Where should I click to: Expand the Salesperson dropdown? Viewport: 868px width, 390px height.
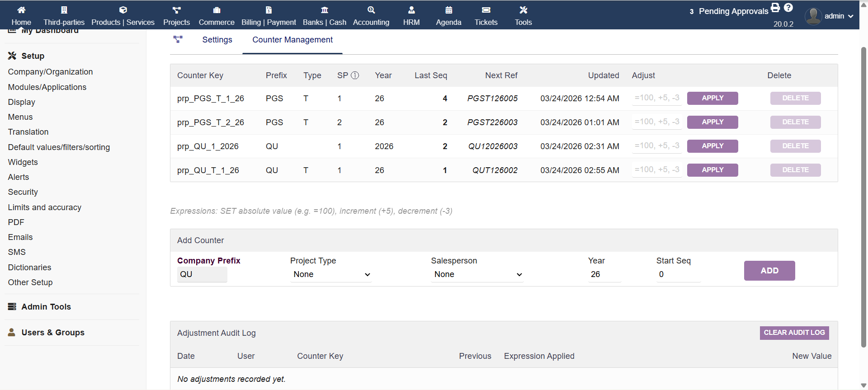point(477,274)
